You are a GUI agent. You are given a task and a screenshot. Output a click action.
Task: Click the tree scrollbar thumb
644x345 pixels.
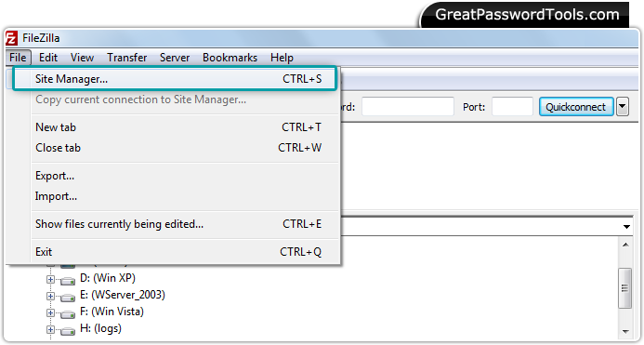[x=625, y=288]
